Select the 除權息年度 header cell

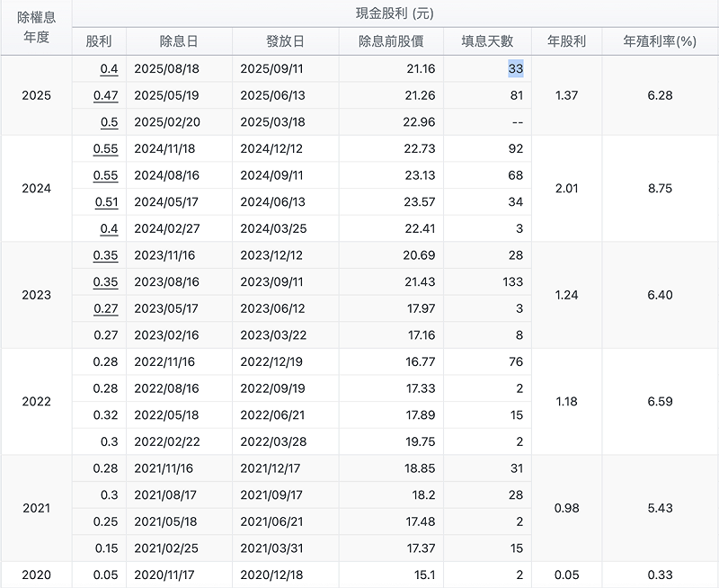pyautogui.click(x=36, y=28)
